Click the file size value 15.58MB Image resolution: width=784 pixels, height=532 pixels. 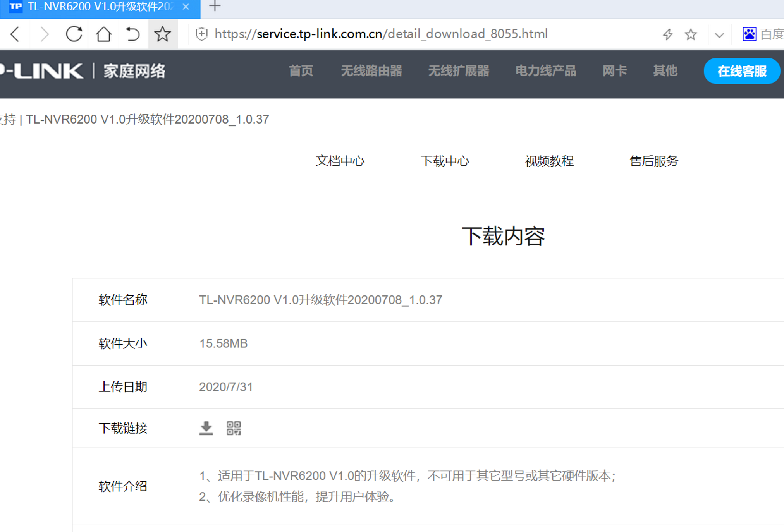click(223, 343)
